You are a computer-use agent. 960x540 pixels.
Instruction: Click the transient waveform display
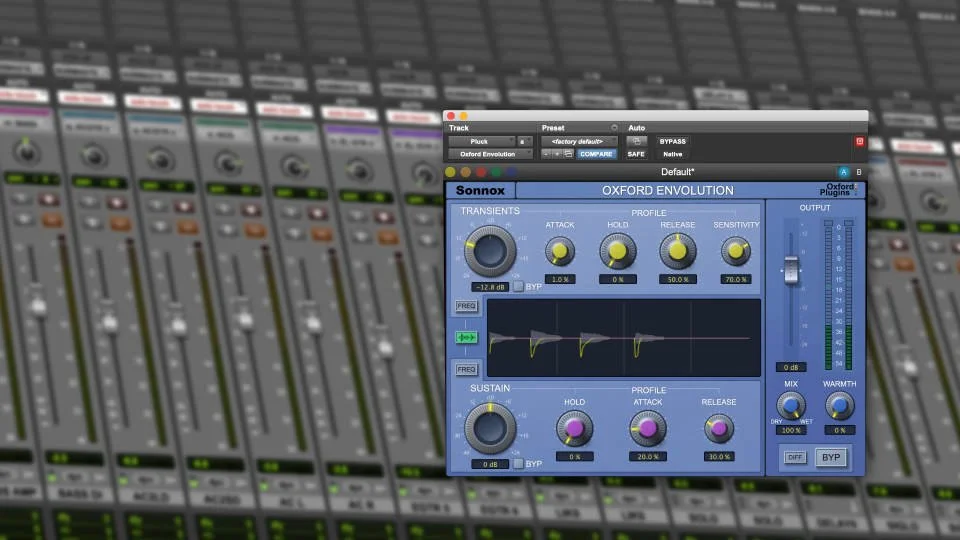(x=624, y=337)
